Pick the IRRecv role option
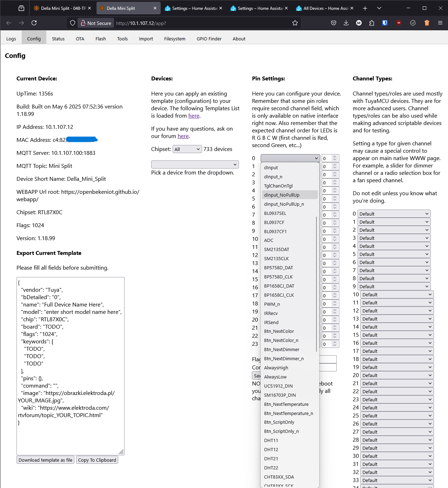Screen dimensions: 448x488 [x=290, y=314]
